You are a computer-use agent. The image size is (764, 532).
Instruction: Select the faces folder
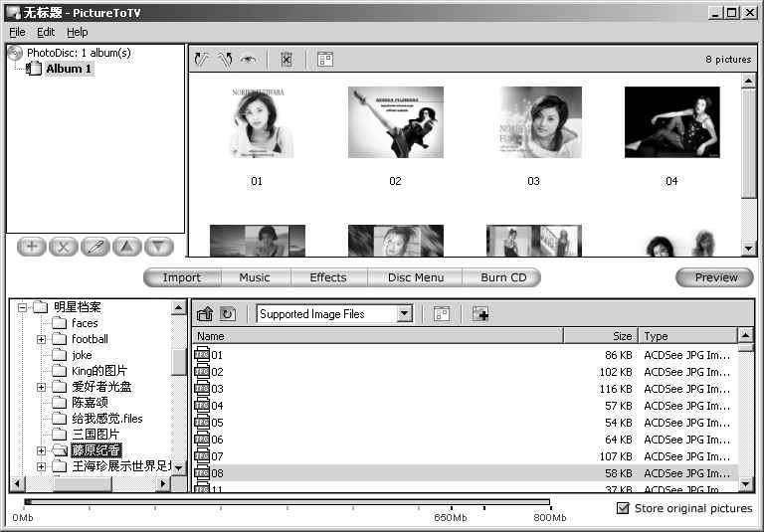coord(85,323)
